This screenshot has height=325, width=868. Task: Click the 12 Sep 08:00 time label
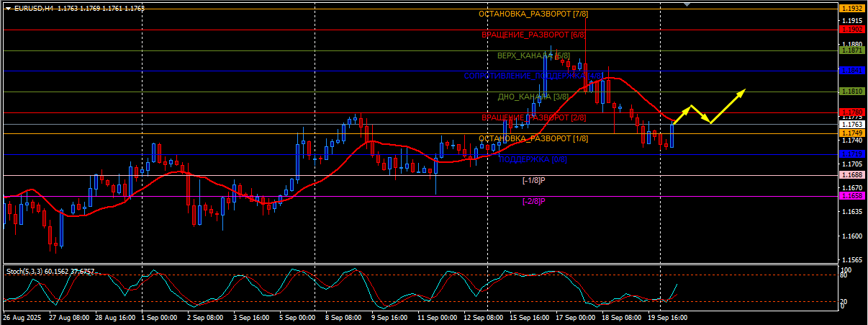point(484,317)
